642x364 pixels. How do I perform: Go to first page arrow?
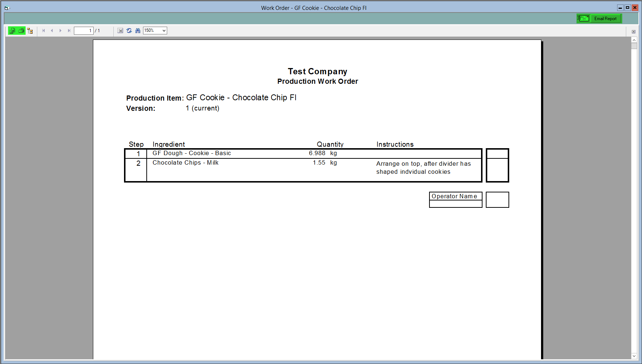click(44, 31)
